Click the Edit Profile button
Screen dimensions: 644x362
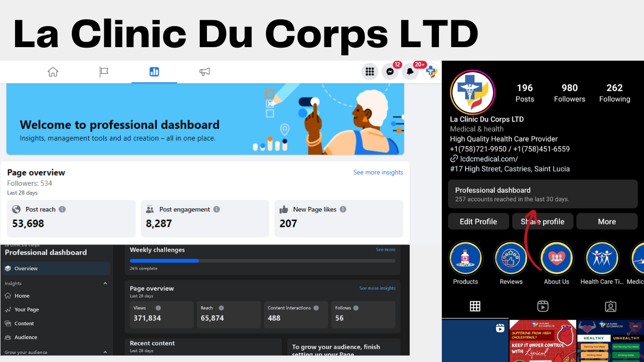pyautogui.click(x=478, y=222)
